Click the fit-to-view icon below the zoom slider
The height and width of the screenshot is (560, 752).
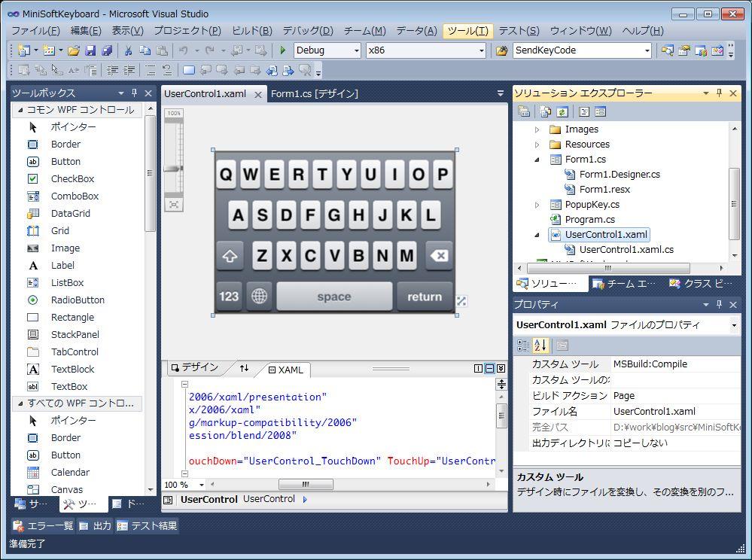pos(174,204)
